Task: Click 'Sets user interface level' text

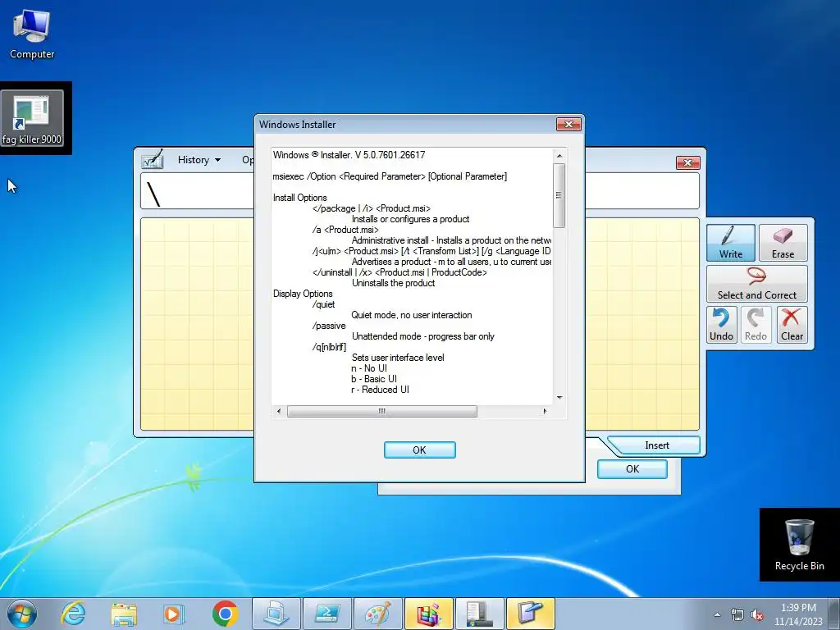Action: point(398,358)
